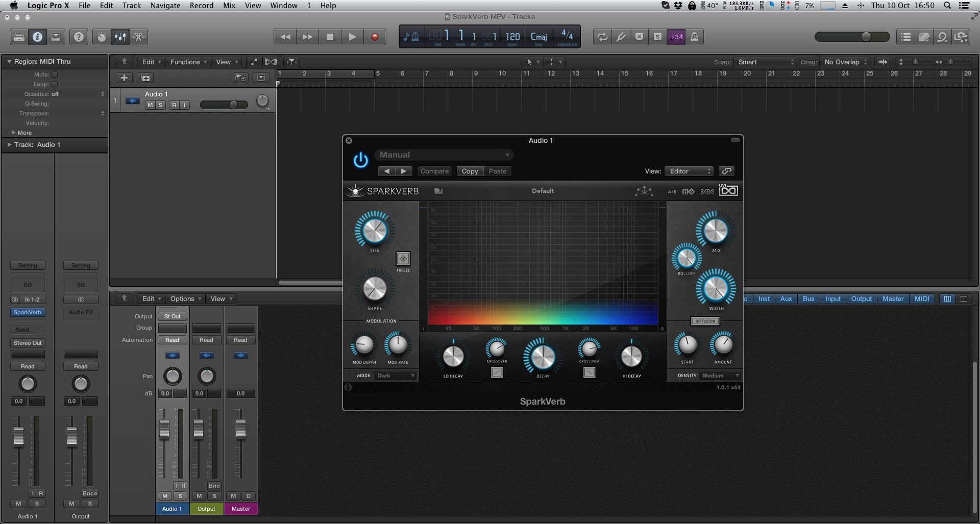Open the DENSITY Medium dropdown
This screenshot has height=524, width=980.
point(720,376)
